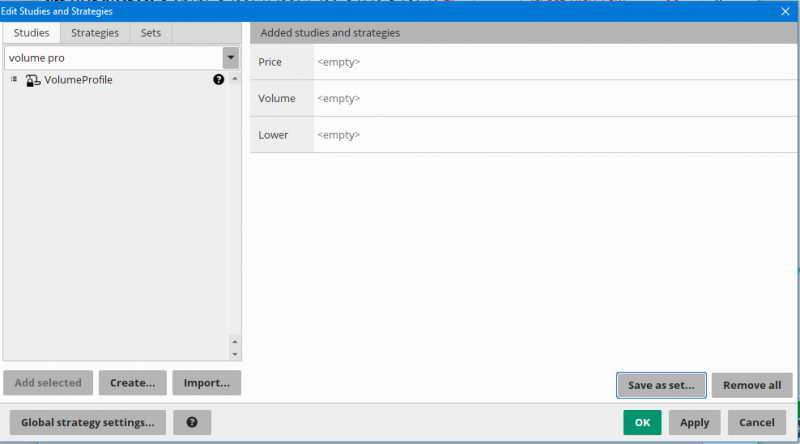Click the locked study icon next to VolumeProfile

click(x=33, y=80)
